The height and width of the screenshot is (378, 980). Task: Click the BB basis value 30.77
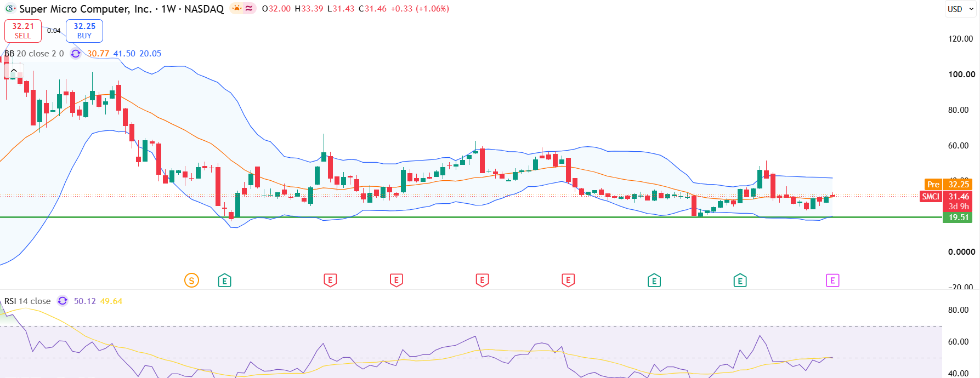pyautogui.click(x=98, y=54)
